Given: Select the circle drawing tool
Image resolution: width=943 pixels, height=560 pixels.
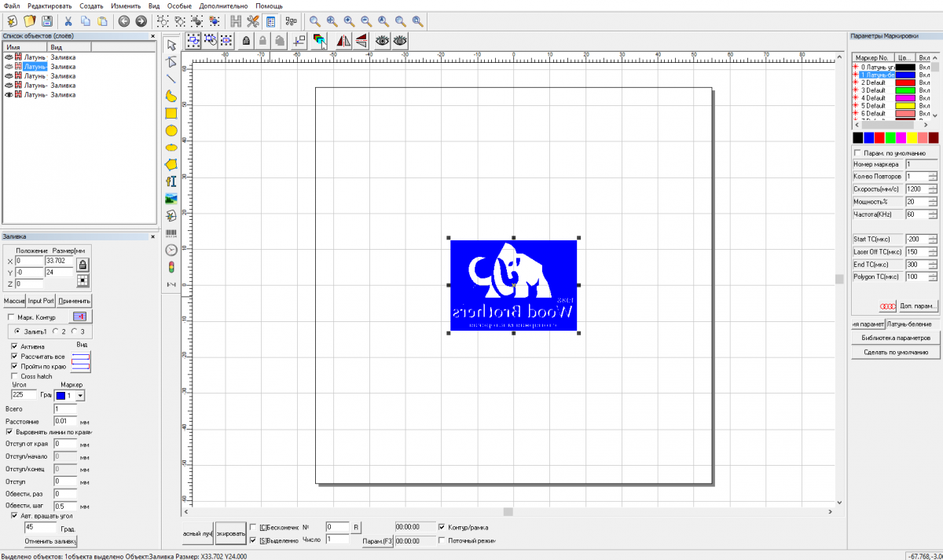Looking at the screenshot, I should click(171, 130).
